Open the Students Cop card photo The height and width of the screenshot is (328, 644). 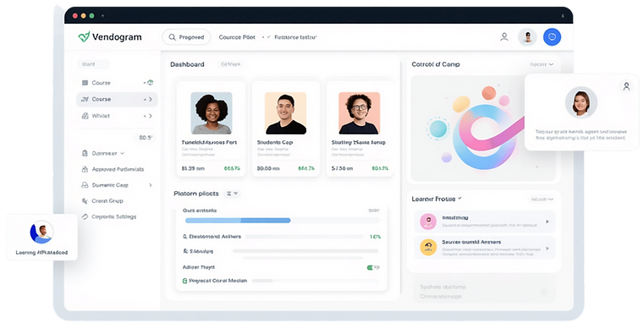point(285,113)
